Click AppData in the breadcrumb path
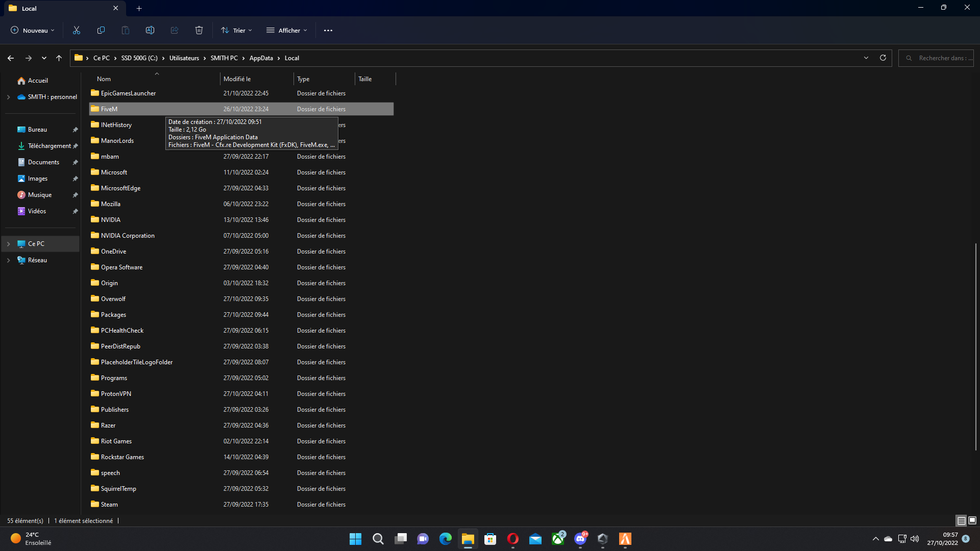Viewport: 980px width, 551px height. tap(261, 58)
